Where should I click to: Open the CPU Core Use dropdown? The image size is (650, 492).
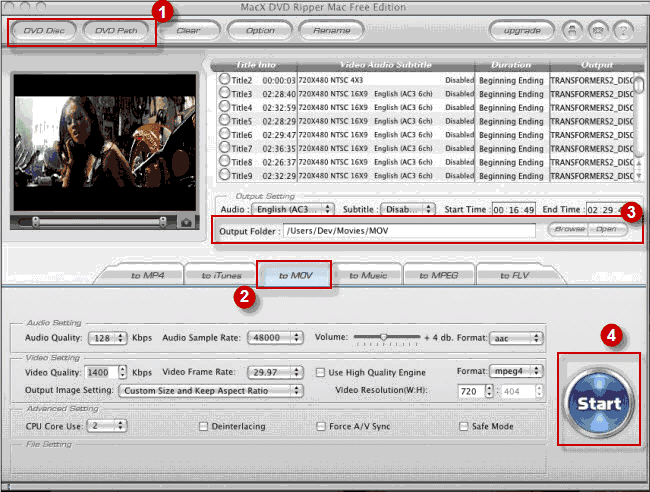click(107, 426)
